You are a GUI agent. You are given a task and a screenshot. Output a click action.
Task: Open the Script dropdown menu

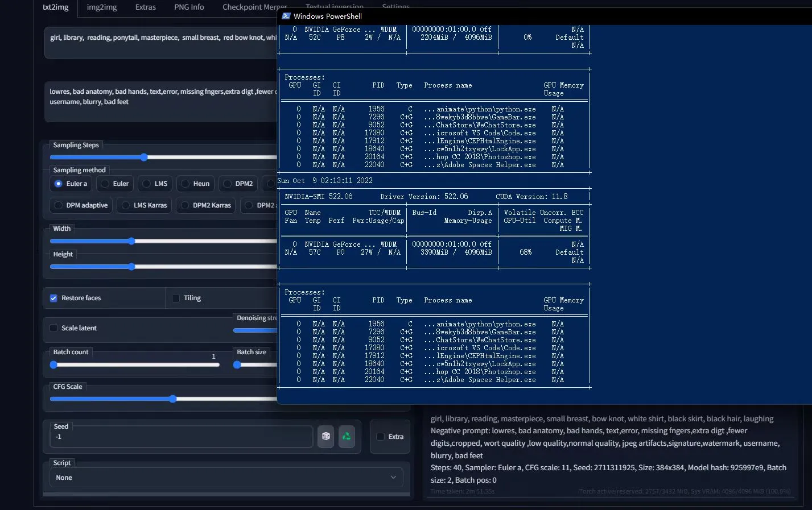pyautogui.click(x=226, y=478)
